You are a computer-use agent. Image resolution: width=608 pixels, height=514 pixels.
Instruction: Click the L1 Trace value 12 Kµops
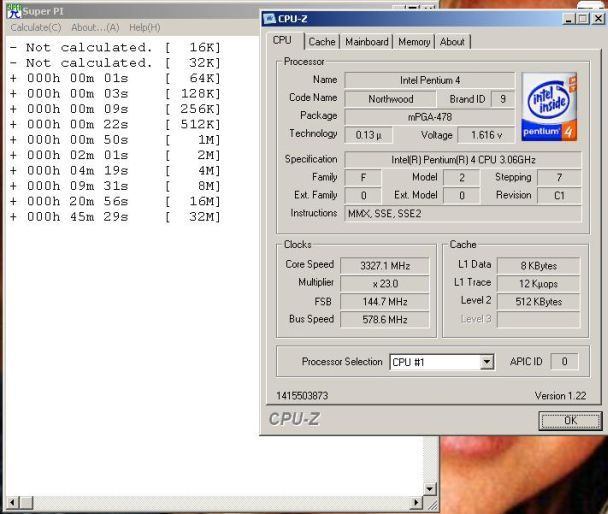538,283
